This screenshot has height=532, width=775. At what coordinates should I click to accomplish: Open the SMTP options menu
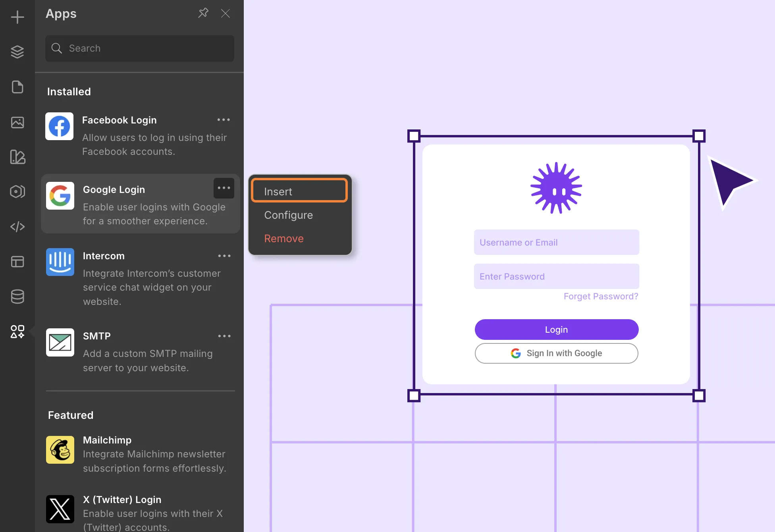[x=224, y=336]
